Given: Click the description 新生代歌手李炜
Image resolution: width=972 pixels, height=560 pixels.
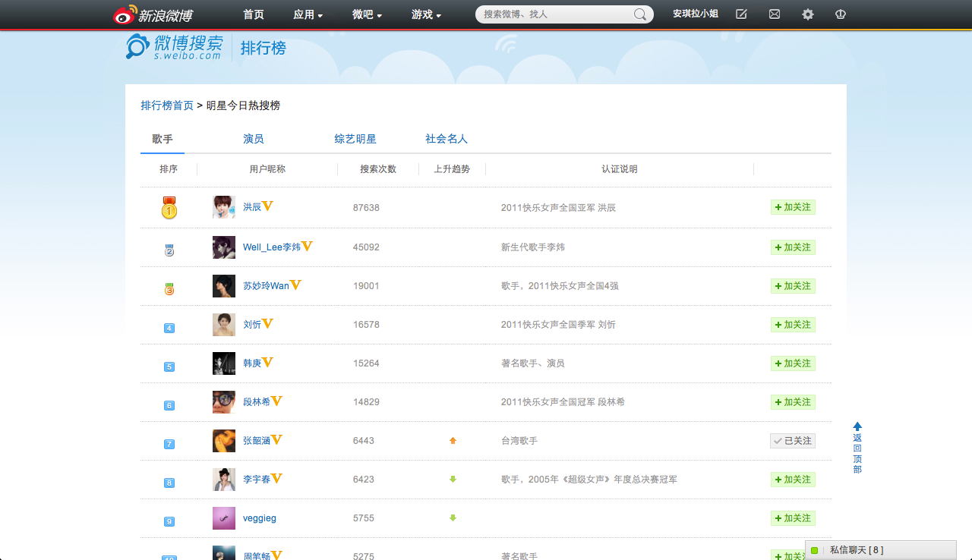Looking at the screenshot, I should click(x=533, y=247).
